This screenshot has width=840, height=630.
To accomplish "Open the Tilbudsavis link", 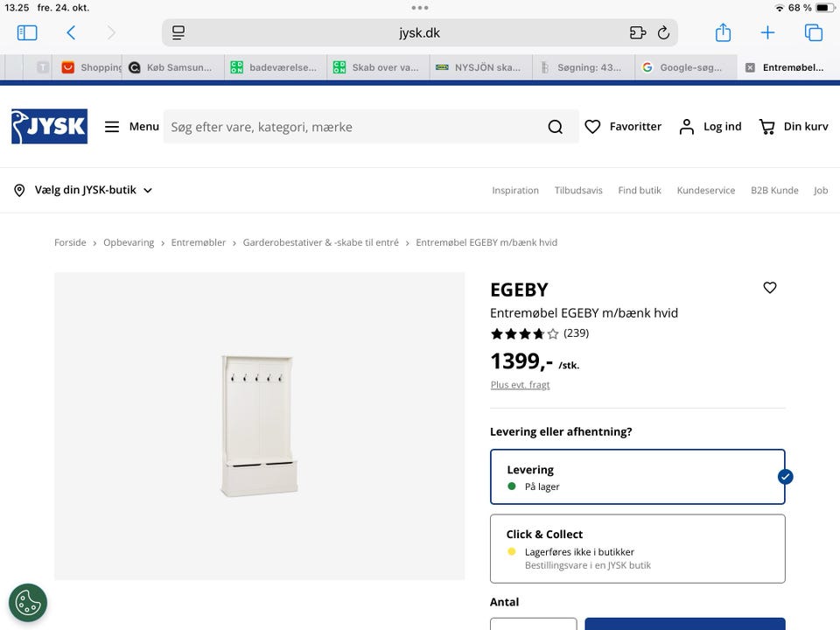I will click(x=578, y=191).
